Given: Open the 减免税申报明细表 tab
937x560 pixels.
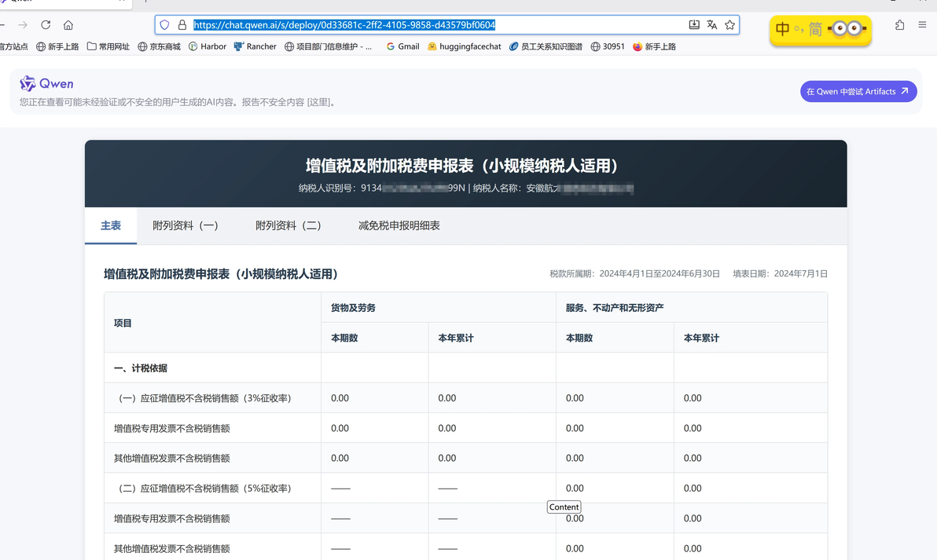Looking at the screenshot, I should click(x=399, y=225).
